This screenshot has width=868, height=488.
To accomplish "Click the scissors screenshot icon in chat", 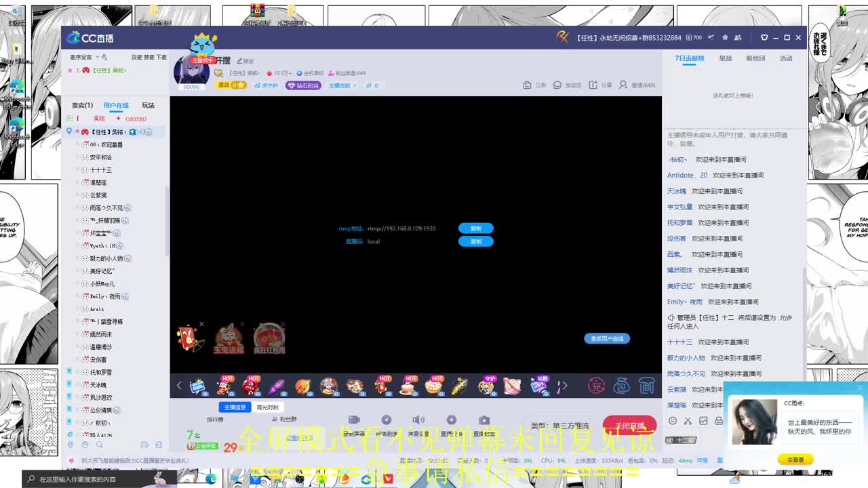I will point(688,421).
